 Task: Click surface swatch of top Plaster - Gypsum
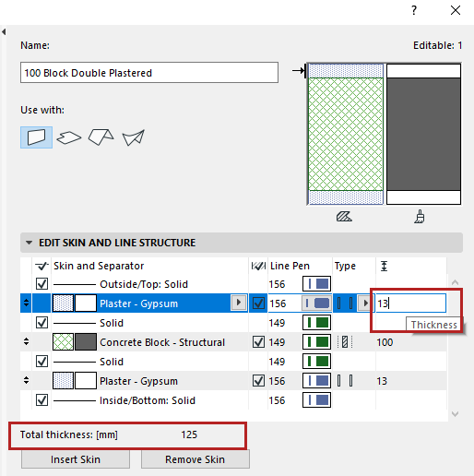click(x=86, y=303)
